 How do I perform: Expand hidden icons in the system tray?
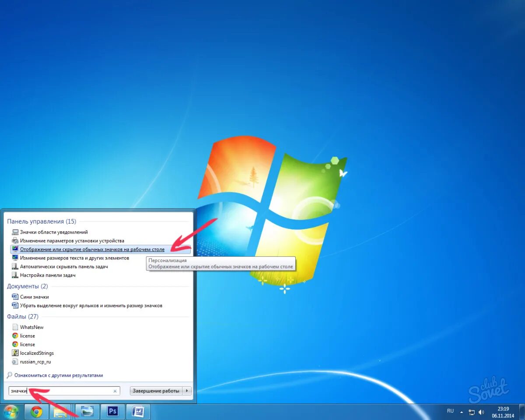(462, 411)
